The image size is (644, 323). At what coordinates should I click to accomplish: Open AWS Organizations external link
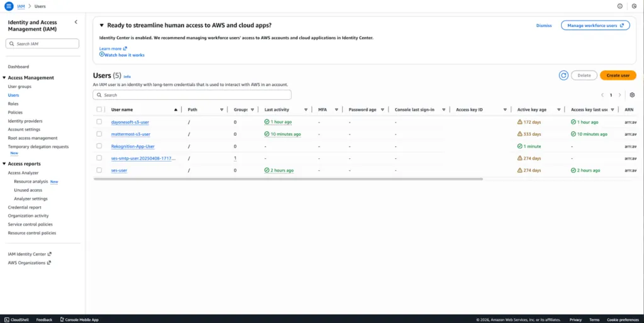[x=29, y=263]
